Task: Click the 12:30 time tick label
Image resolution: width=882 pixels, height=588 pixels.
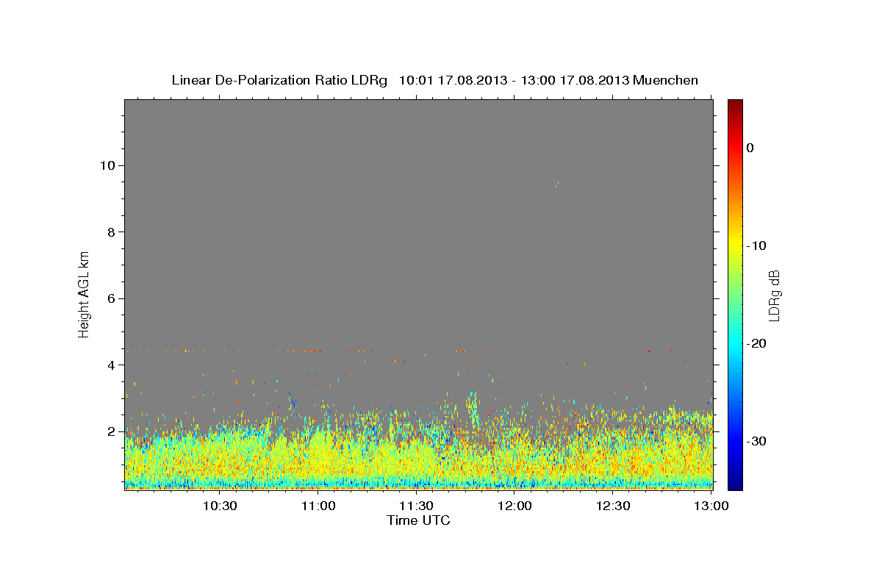Action: coord(614,506)
